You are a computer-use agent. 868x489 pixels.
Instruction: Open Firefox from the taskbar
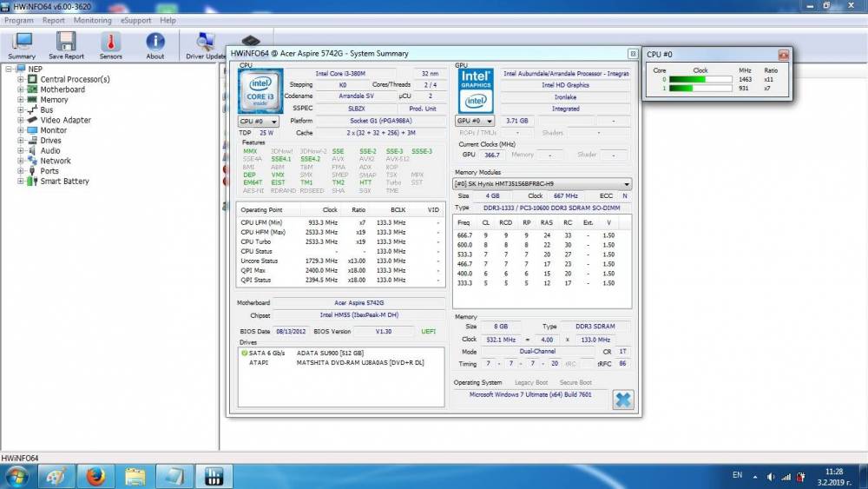click(x=95, y=476)
